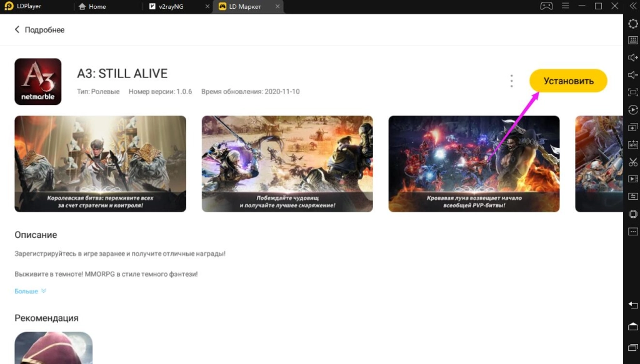Open the video recorder icon

(632, 180)
